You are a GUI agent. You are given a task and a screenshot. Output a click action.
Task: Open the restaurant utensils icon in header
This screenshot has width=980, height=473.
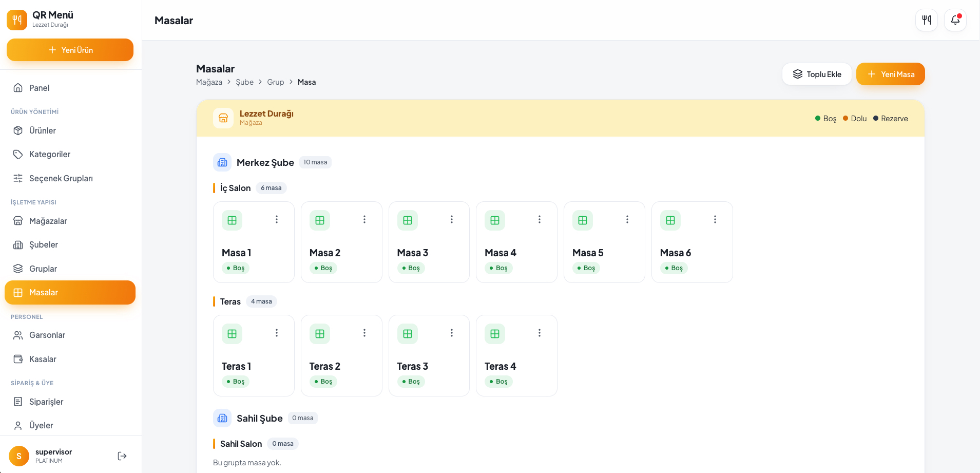927,20
